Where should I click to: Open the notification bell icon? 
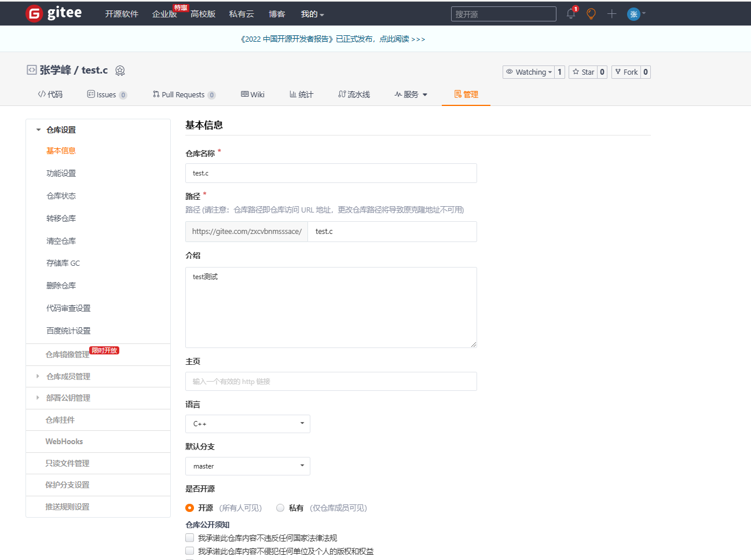coord(571,13)
